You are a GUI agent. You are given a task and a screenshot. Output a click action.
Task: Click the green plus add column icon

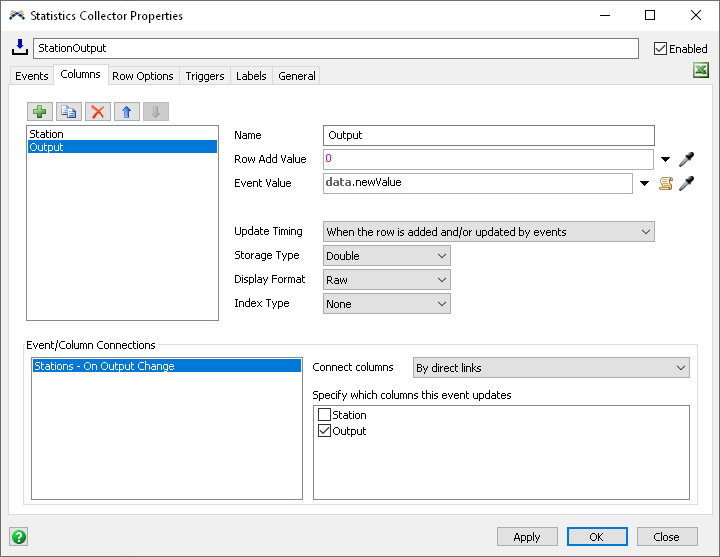[40, 112]
